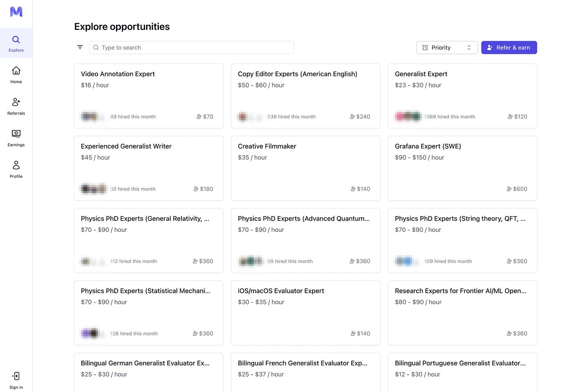Click the Refer & earn button
The image size is (572, 392).
coord(509,47)
